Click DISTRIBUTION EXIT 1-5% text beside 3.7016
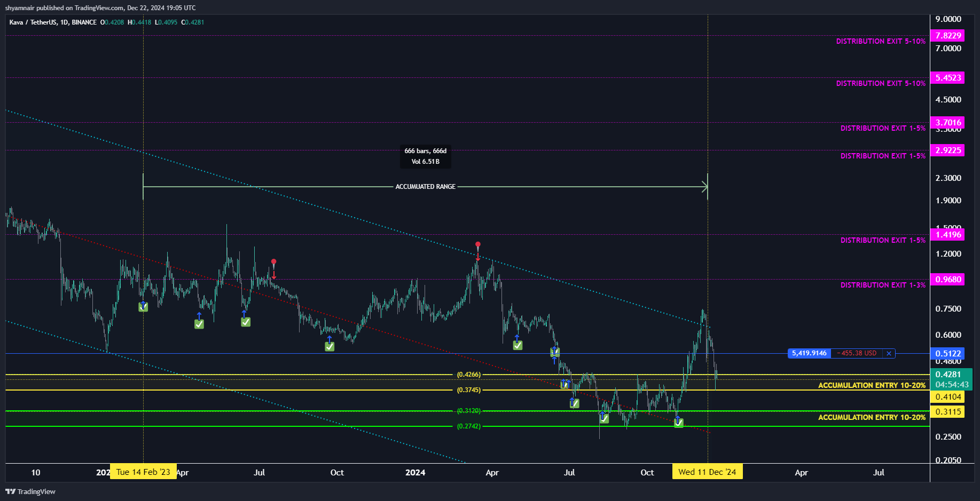The height and width of the screenshot is (501, 980). pyautogui.click(x=883, y=128)
